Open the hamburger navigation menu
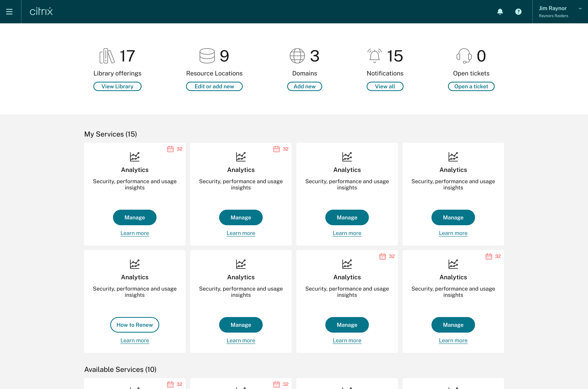 tap(9, 12)
